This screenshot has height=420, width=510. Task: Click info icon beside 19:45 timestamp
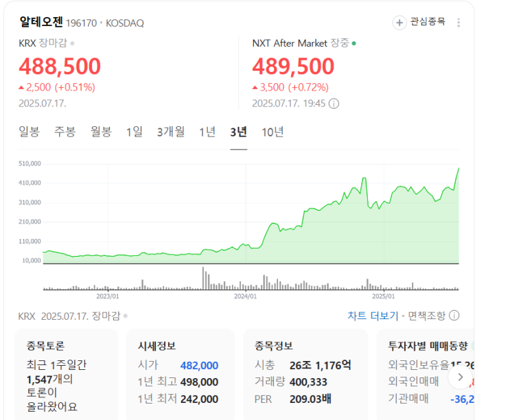pyautogui.click(x=334, y=104)
